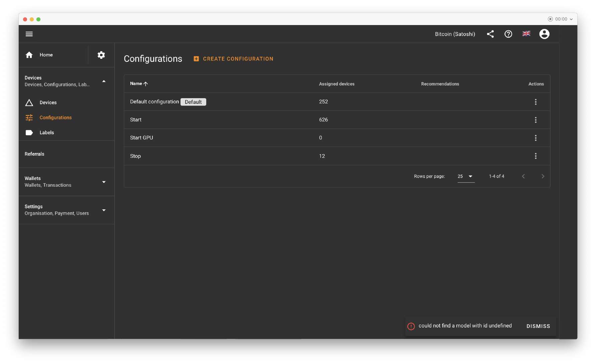
Task: Click assigned devices value 626
Action: click(x=323, y=120)
